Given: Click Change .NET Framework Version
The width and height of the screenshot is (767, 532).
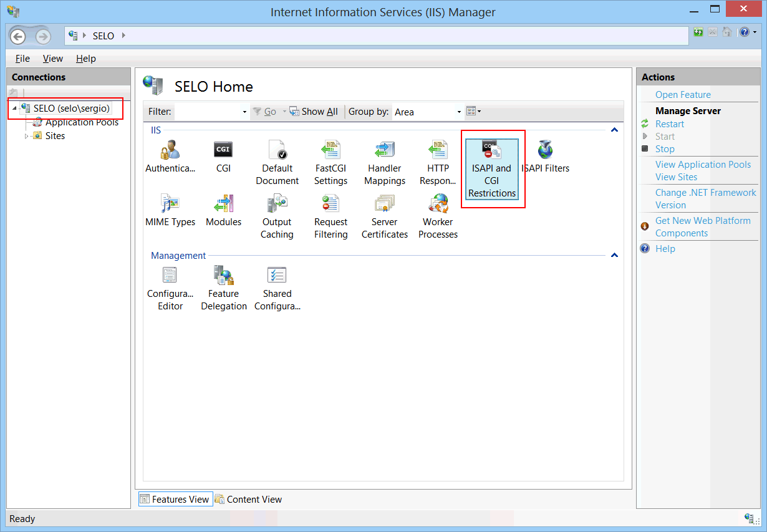Looking at the screenshot, I should coord(705,199).
